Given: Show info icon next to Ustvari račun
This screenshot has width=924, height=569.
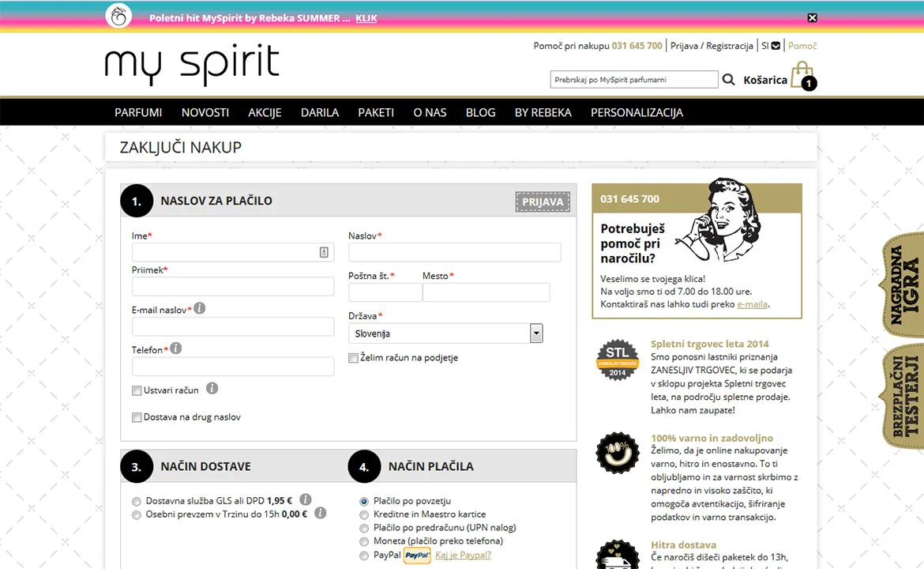Looking at the screenshot, I should 212,388.
